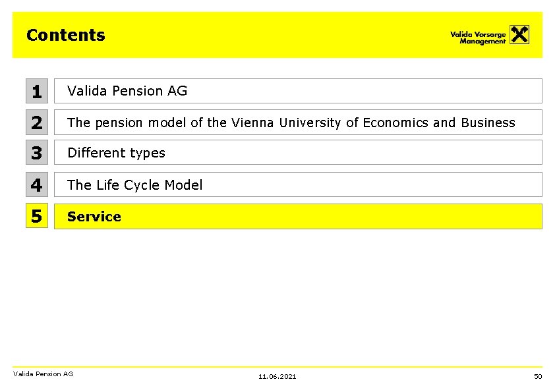Click the word Business in item 2

point(488,123)
